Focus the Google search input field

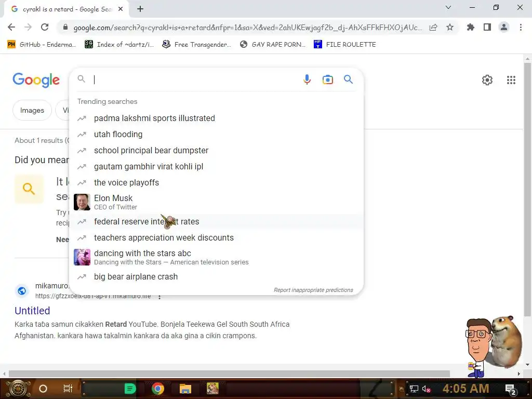(x=195, y=79)
